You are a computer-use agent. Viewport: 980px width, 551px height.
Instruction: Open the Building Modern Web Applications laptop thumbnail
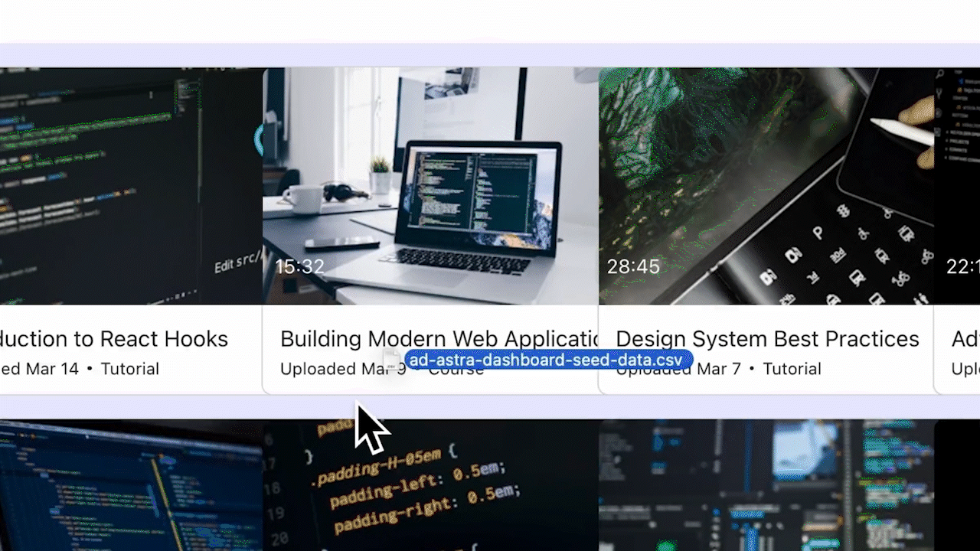(430, 186)
